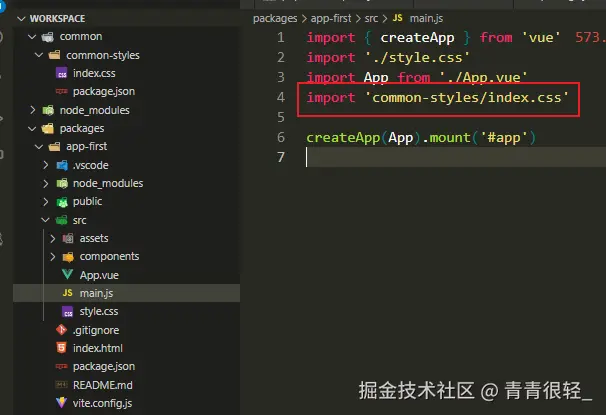606x415 pixels.
Task: Click the CSS icon beside style.css
Action: pyautogui.click(x=68, y=311)
